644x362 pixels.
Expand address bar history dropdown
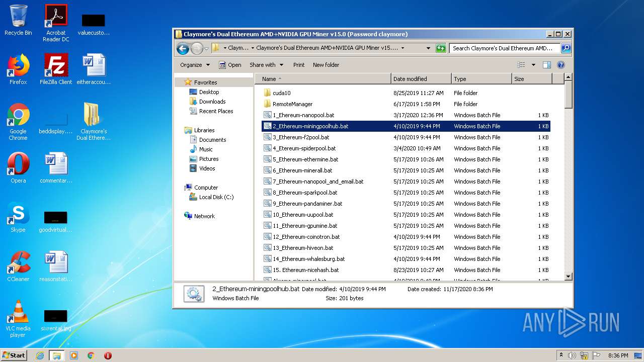[428, 48]
